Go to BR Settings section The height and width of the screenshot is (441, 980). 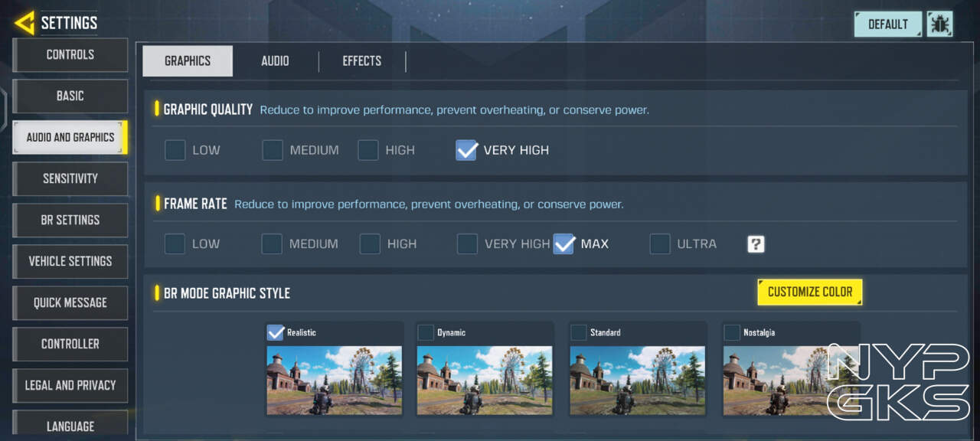(x=70, y=220)
